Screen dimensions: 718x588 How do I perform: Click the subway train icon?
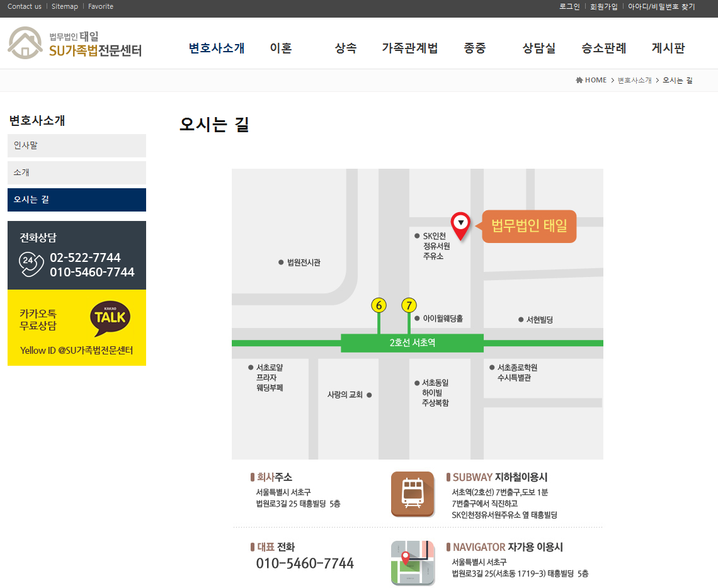point(413,494)
